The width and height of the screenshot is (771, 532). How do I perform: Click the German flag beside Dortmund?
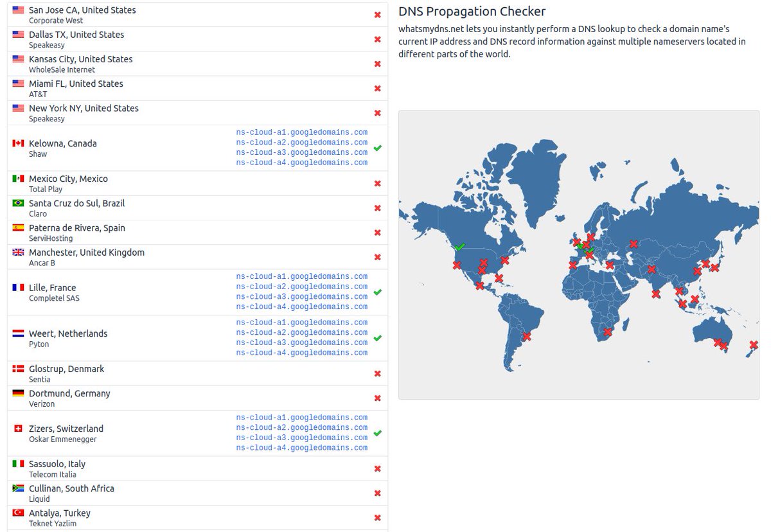point(18,393)
